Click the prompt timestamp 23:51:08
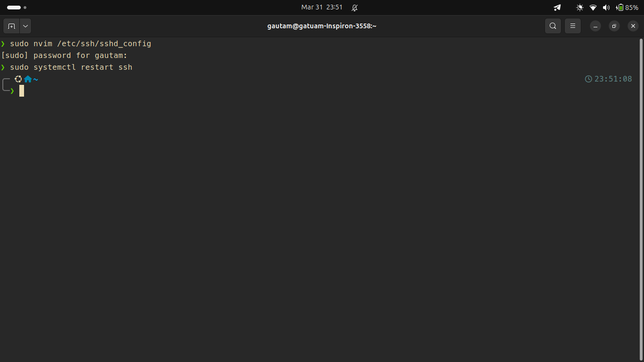This screenshot has height=362, width=644. [613, 79]
